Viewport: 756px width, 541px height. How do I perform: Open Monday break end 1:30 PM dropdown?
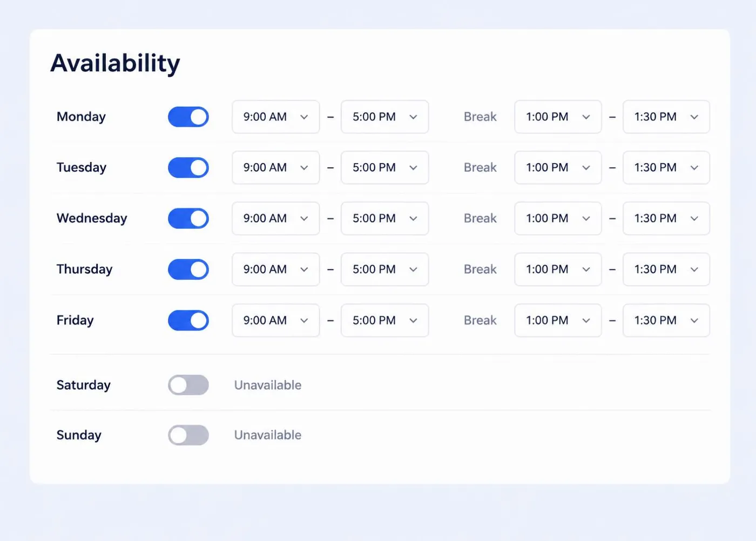(x=666, y=117)
